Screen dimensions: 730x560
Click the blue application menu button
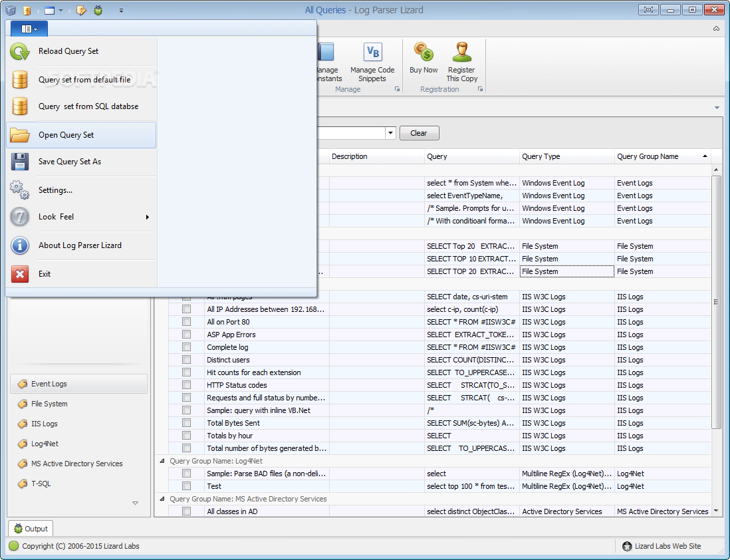point(29,29)
